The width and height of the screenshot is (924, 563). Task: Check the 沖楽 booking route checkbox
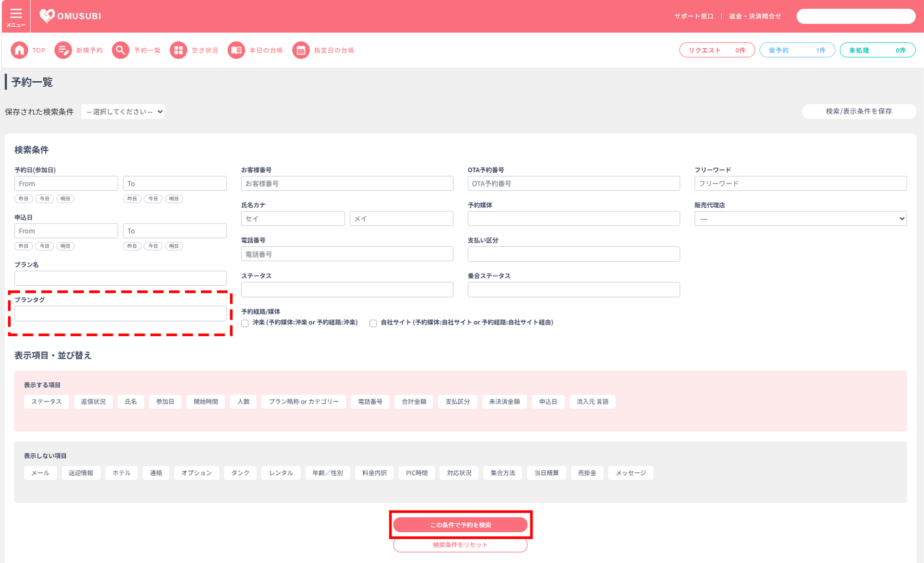click(245, 323)
